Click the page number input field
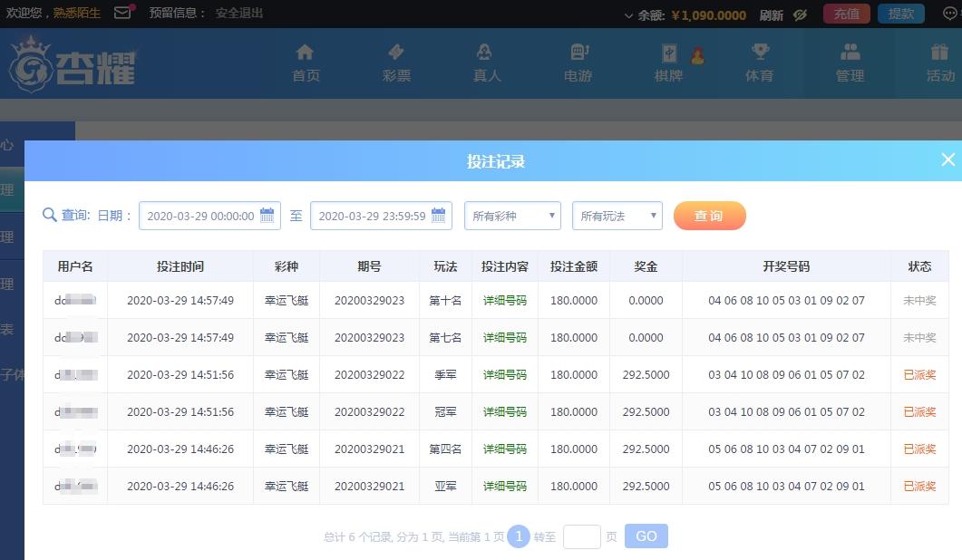This screenshot has width=962, height=560. tap(581, 536)
